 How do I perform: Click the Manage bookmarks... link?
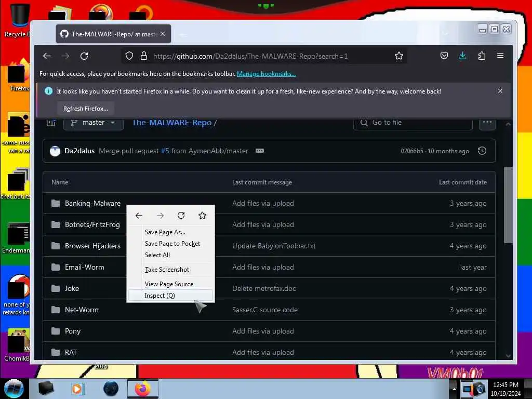point(267,74)
